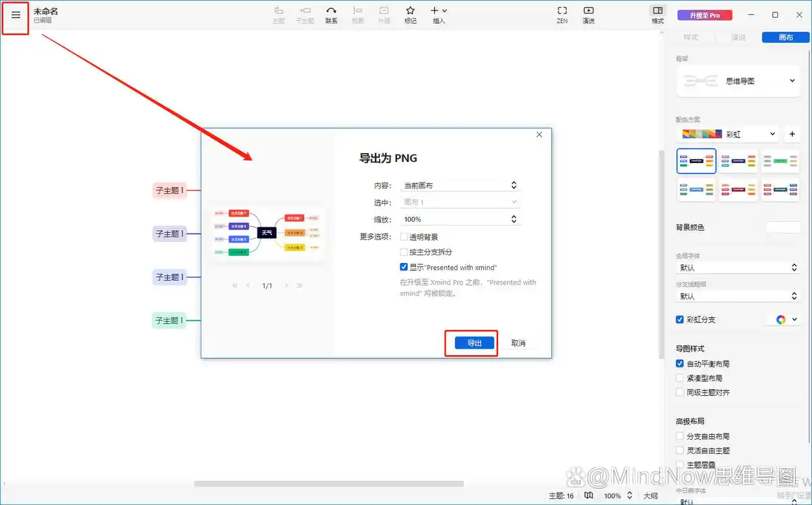The height and width of the screenshot is (505, 812).
Task: Click the horizontal canvas scrollbar
Action: click(329, 484)
